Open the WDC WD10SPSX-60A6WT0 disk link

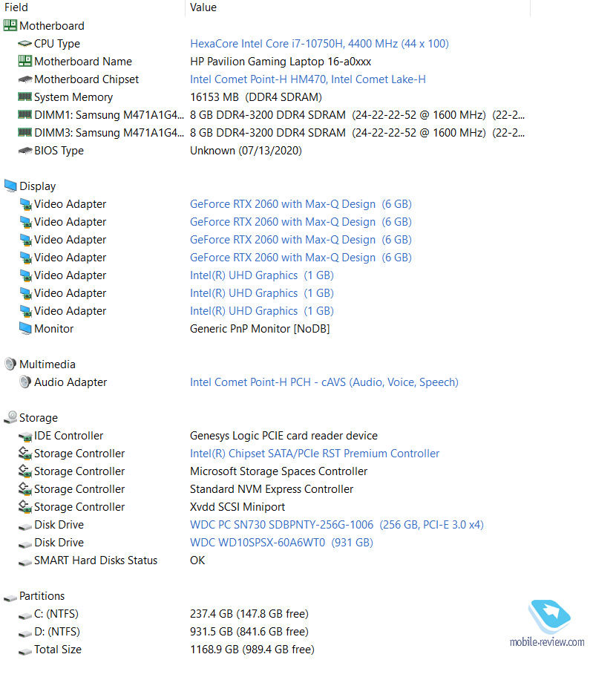282,543
